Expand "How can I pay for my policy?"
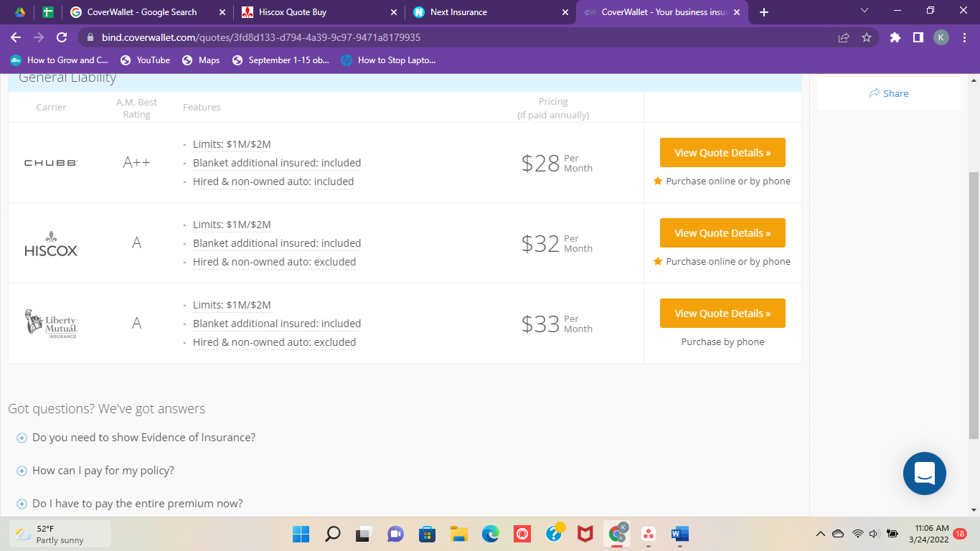 point(95,471)
